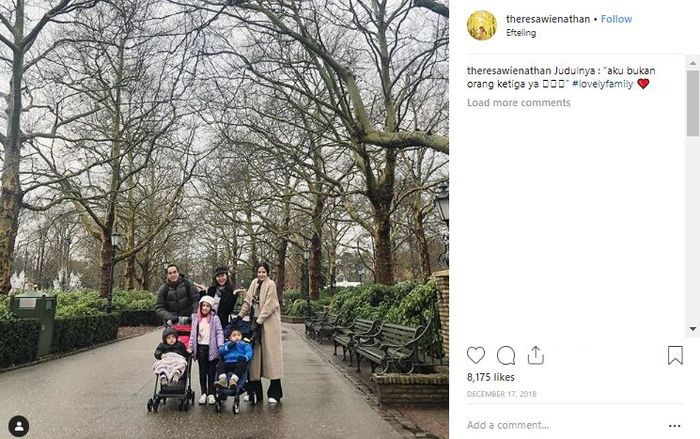This screenshot has width=700, height=439.
Task: Show tagged people icon on the photo
Action: [19, 426]
